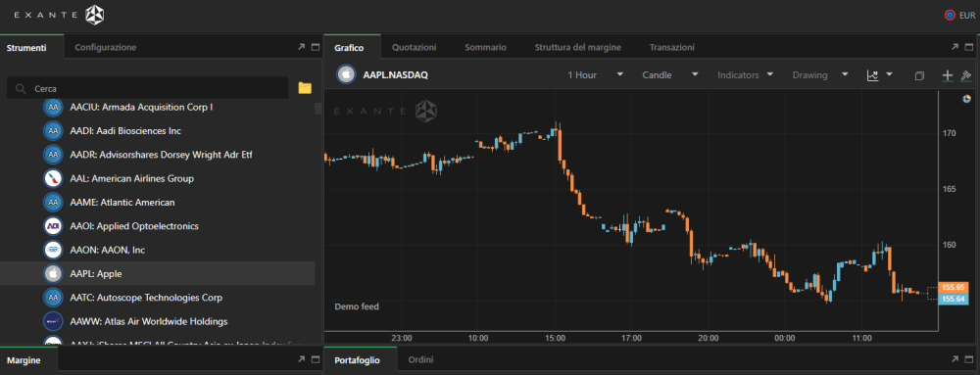Maximize the Grafico panel
This screenshot has height=375, width=980.
(x=969, y=47)
